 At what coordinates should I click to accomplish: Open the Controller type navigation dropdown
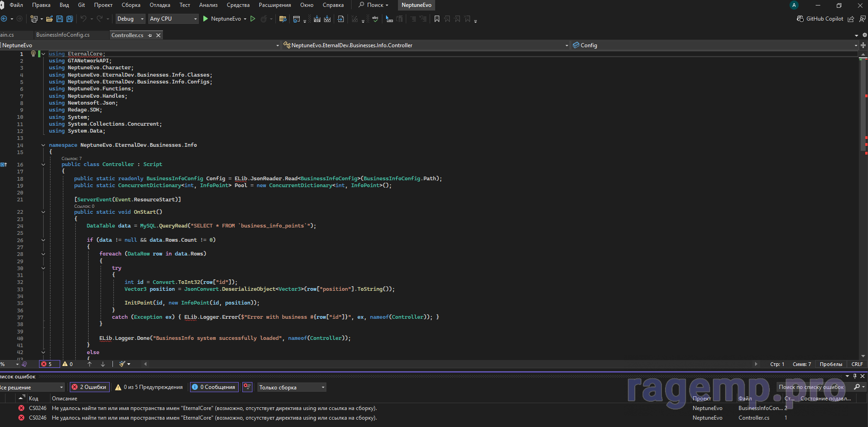426,45
